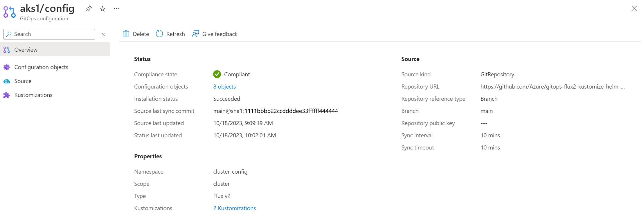This screenshot has width=644, height=218.
Task: Click the Refresh circular arrow icon
Action: [x=159, y=34]
